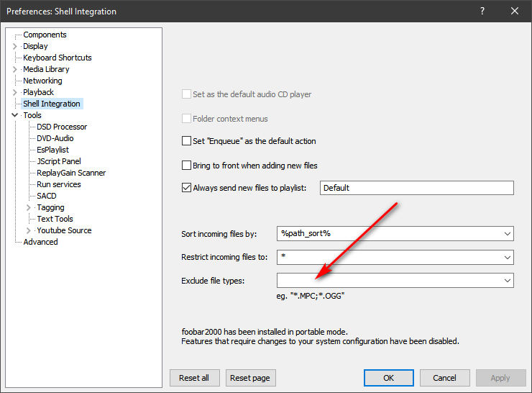Select Youtube Source in the tree
The width and height of the screenshot is (532, 393).
(x=64, y=230)
